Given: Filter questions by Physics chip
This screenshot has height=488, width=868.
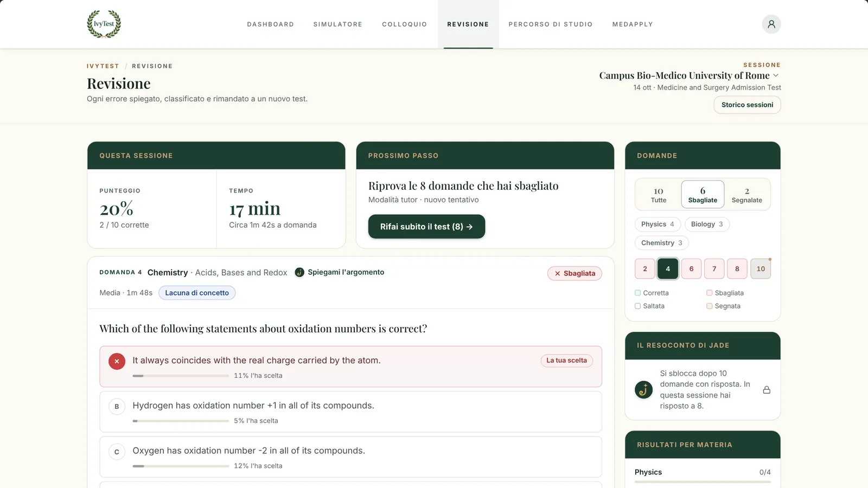Looking at the screenshot, I should coord(658,224).
